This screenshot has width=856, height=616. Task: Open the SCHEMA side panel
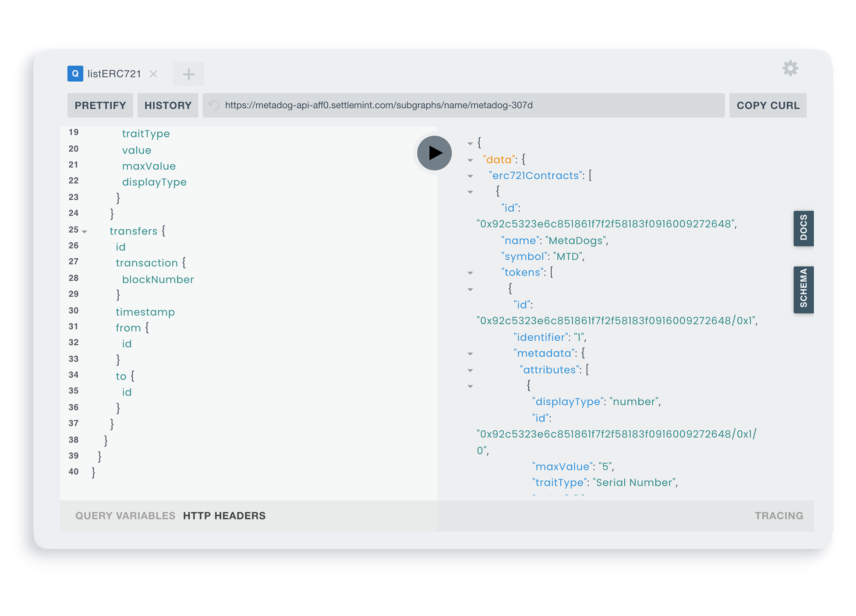(803, 290)
